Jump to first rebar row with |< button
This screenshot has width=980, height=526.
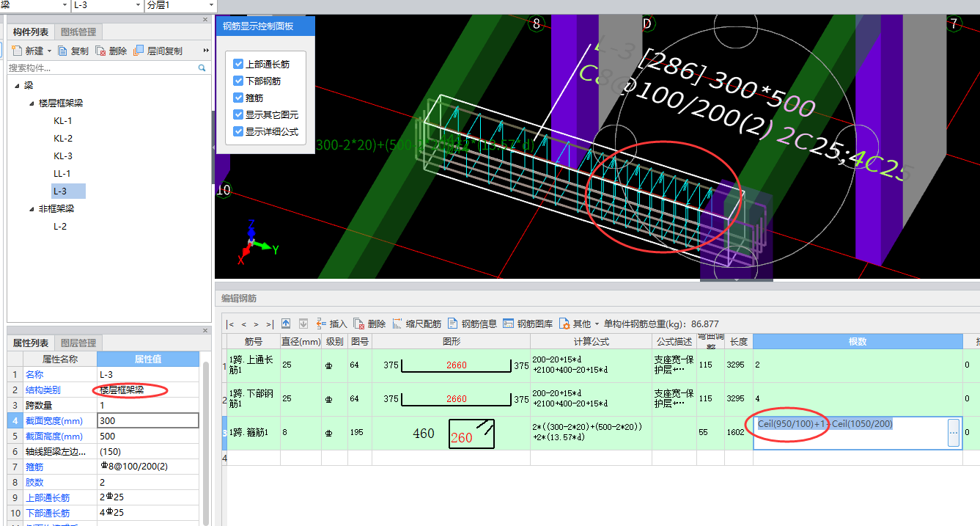click(230, 324)
